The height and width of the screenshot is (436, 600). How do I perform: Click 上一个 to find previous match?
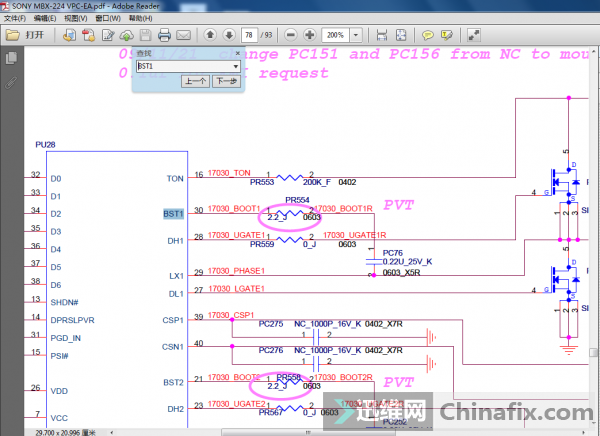[195, 81]
